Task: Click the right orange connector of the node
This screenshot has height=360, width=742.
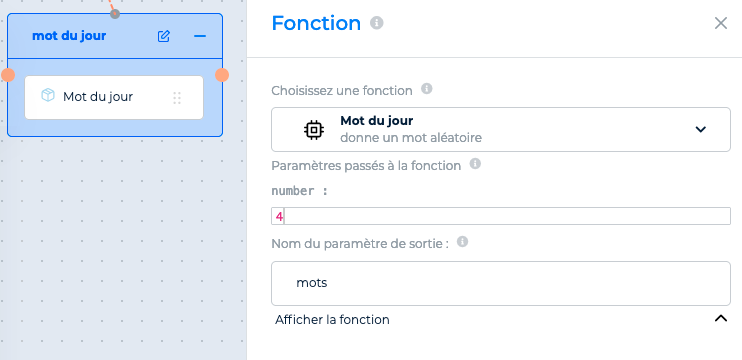Action: tap(222, 75)
